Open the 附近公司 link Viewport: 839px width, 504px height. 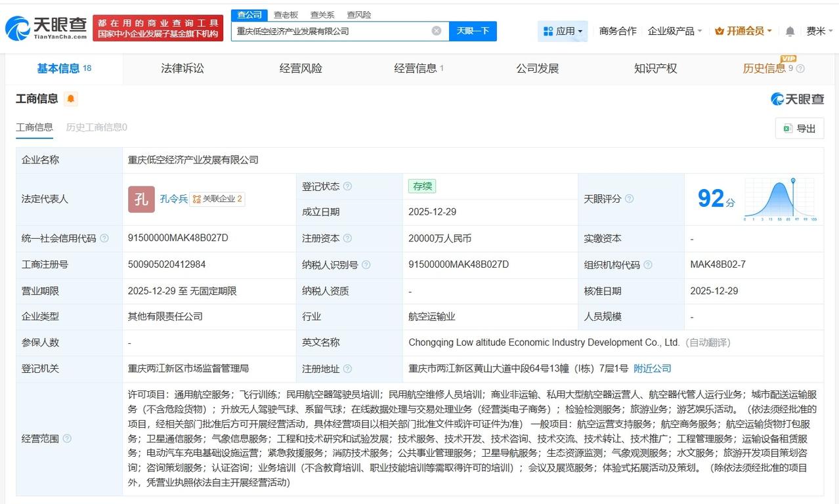click(652, 369)
